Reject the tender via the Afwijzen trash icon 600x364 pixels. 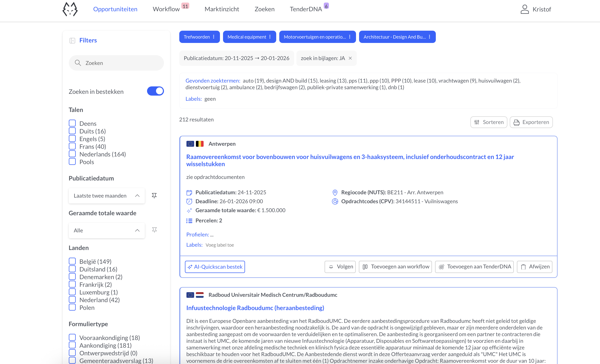point(524,267)
